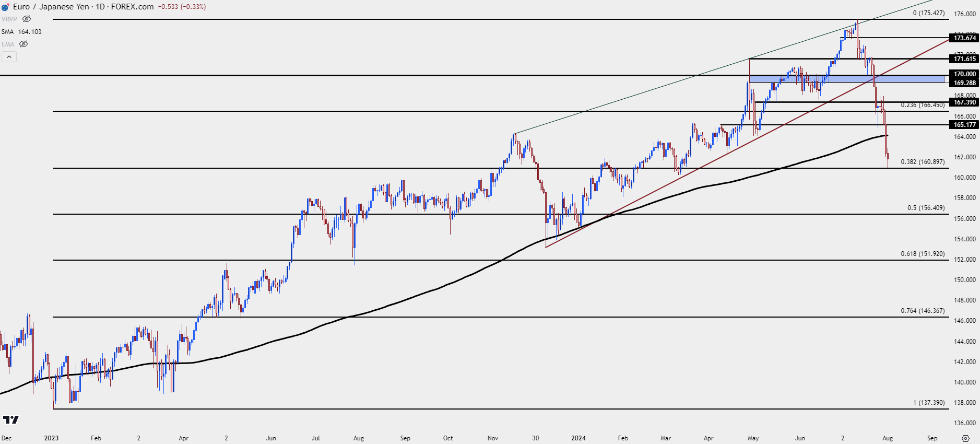This screenshot has width=980, height=444.
Task: Select the SMA 164.103 indicator label
Action: pyautogui.click(x=21, y=31)
